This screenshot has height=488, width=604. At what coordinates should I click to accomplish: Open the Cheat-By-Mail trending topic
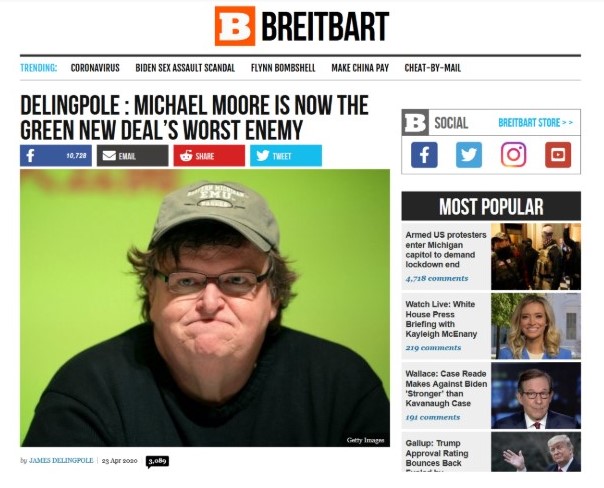pos(433,68)
